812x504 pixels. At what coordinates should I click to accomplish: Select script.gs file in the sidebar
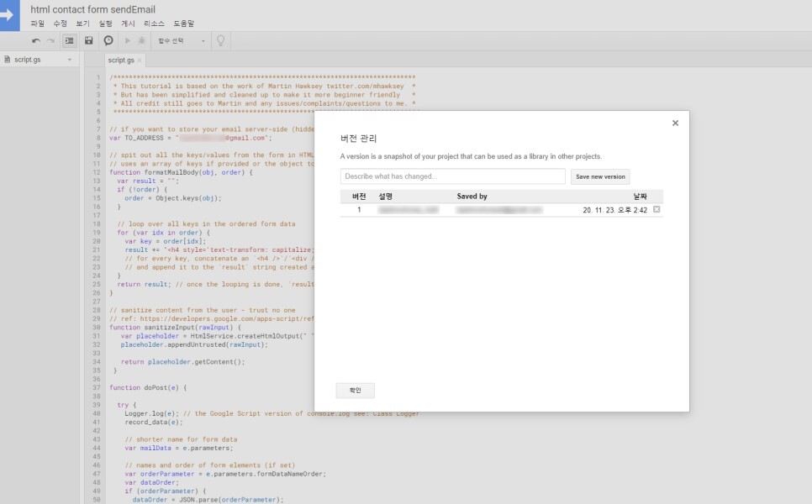(28, 60)
